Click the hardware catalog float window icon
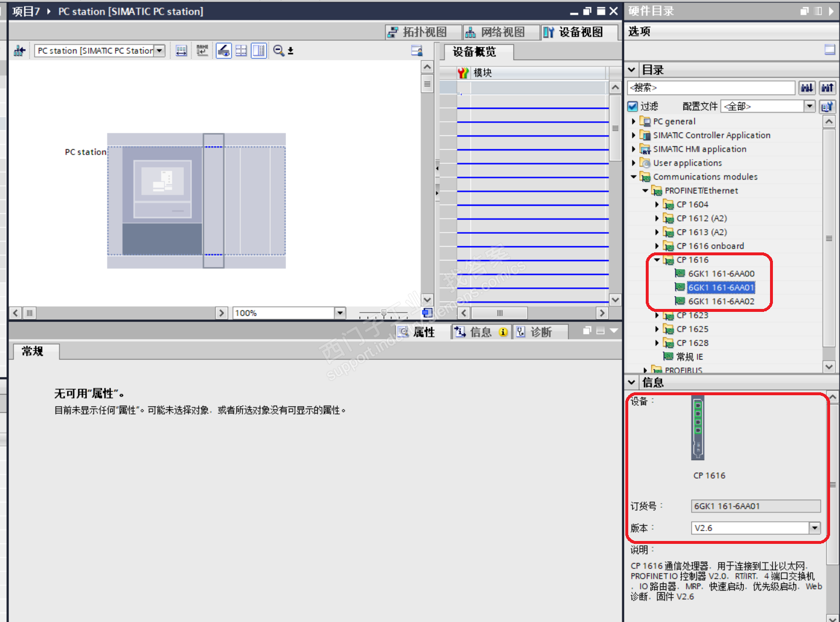 coord(804,11)
